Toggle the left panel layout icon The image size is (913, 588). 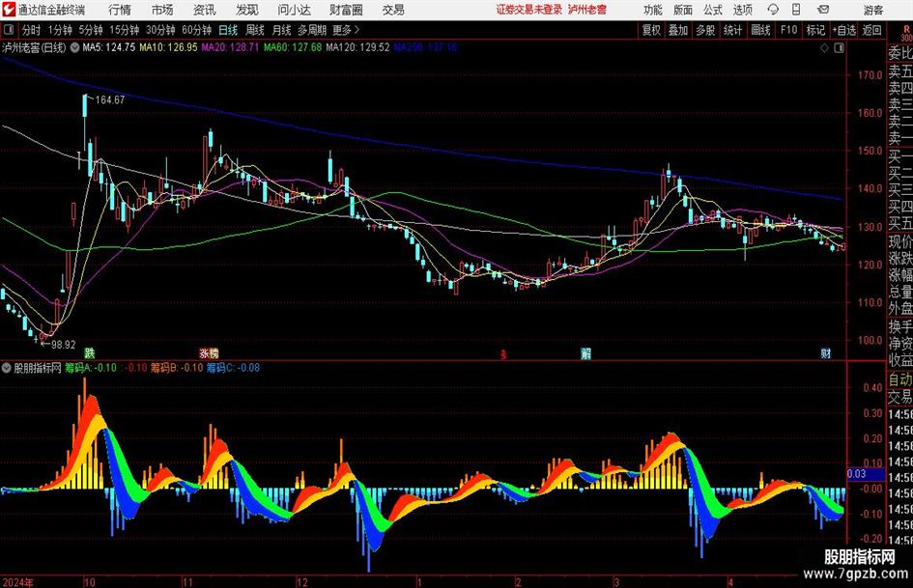click(x=8, y=30)
